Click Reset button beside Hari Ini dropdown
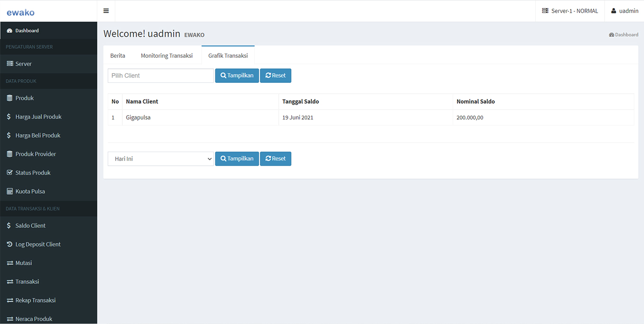Image resolution: width=644 pixels, height=324 pixels. click(276, 159)
